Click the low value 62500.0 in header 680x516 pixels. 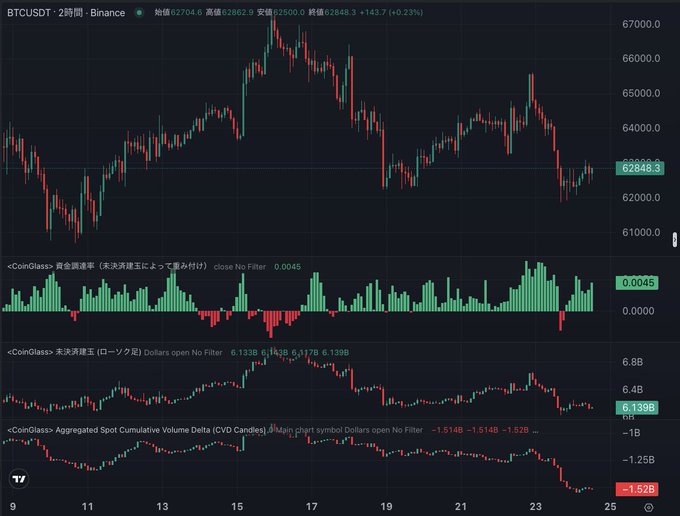289,12
